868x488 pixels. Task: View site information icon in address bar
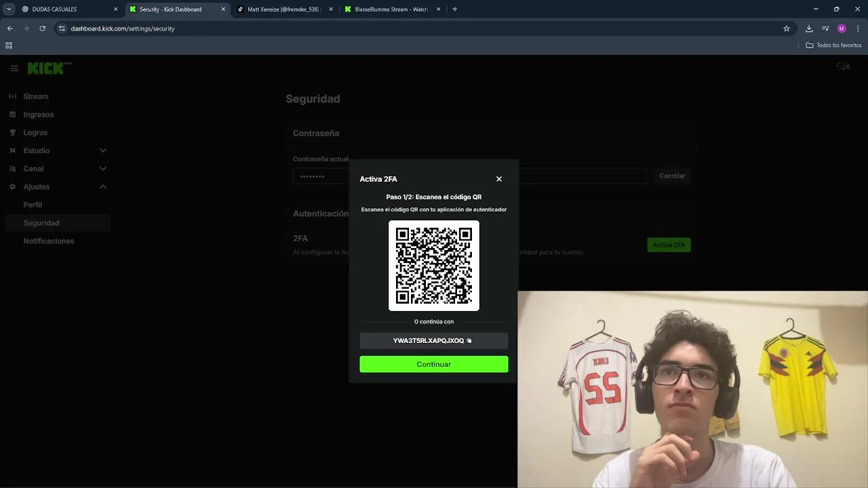(x=62, y=28)
